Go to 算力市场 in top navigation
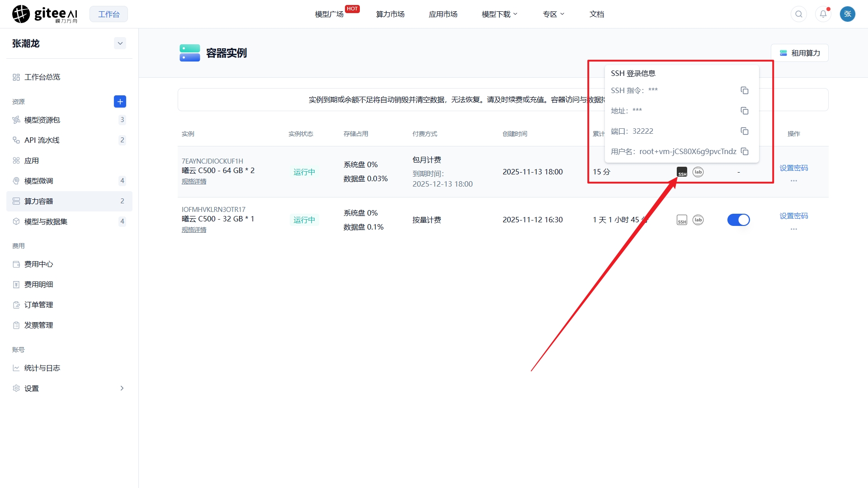Screen dimensions: 868x488 390,14
